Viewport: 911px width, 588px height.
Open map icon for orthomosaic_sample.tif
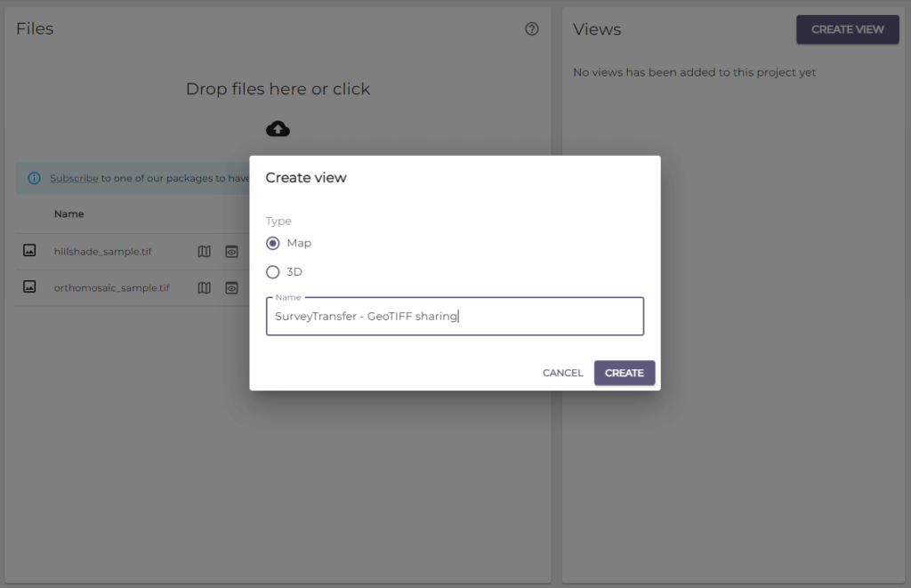pos(204,287)
